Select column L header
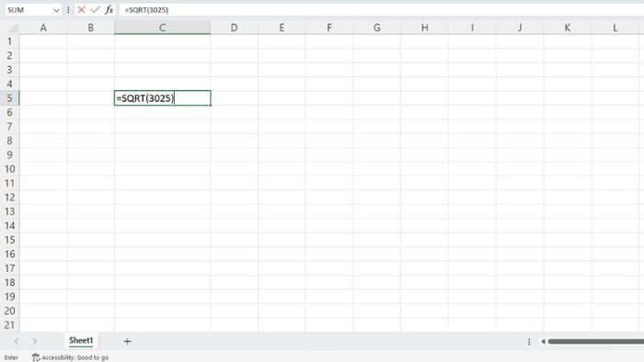The width and height of the screenshot is (644, 362). [x=615, y=28]
